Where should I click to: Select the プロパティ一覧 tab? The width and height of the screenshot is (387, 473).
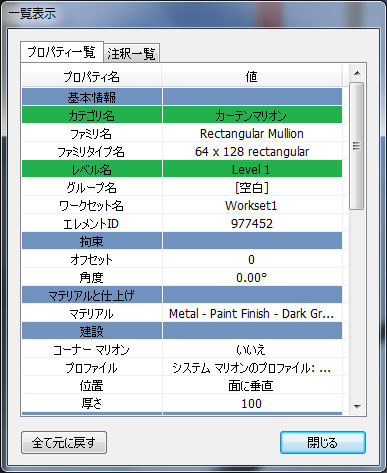(62, 52)
